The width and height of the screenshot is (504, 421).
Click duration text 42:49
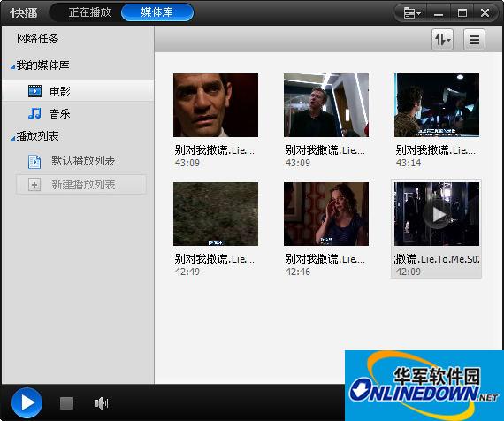(x=187, y=272)
